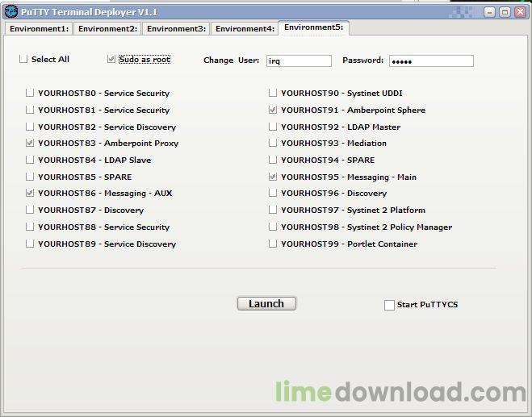
Task: Select YOURHOST84 - LDAP Slave checkbox
Action: (30, 160)
